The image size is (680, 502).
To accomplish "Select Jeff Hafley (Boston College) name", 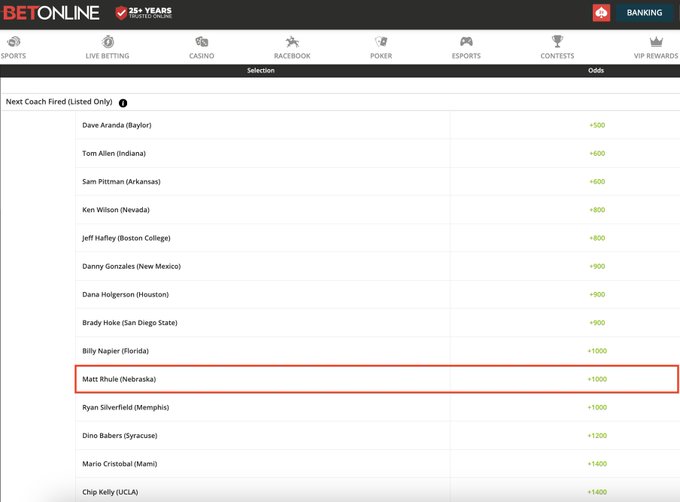I will pyautogui.click(x=126, y=238).
